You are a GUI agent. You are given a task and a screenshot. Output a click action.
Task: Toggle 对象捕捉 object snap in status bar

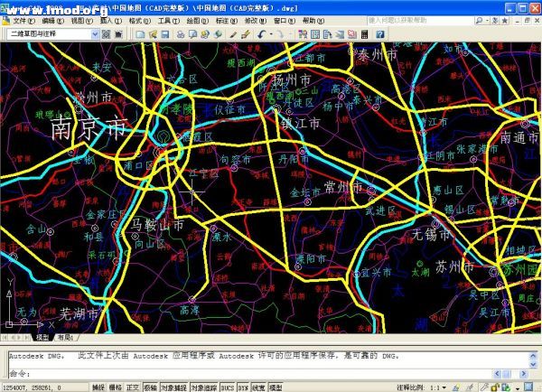pyautogui.click(x=174, y=387)
